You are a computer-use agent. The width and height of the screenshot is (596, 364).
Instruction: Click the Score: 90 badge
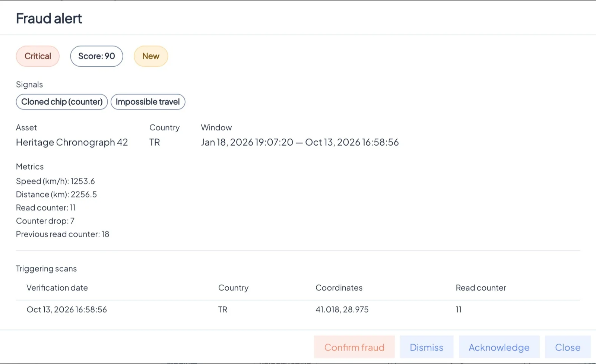(x=96, y=56)
